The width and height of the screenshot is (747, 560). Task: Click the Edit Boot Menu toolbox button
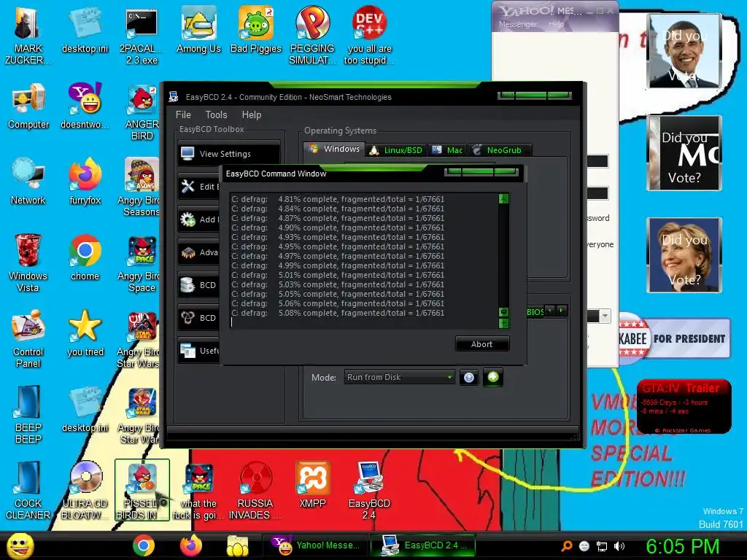[198, 186]
